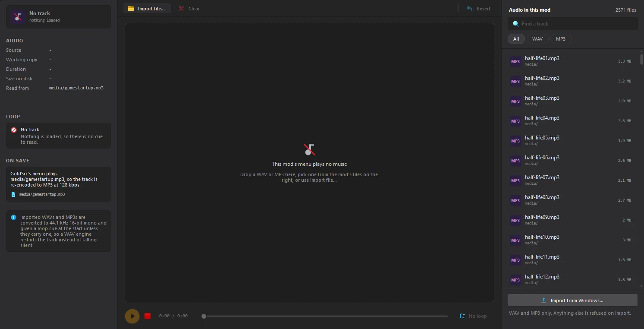Toggle the No loop control
Viewport: 644px width, 329px height.
click(473, 316)
